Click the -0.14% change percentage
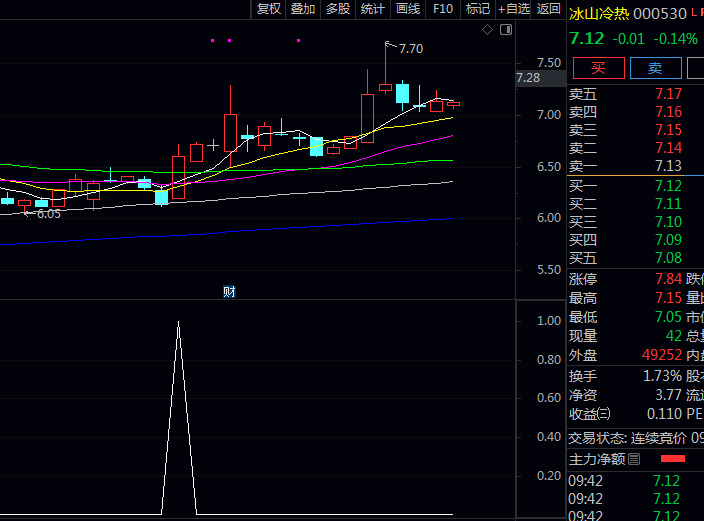This screenshot has height=521, width=704. pyautogui.click(x=675, y=39)
